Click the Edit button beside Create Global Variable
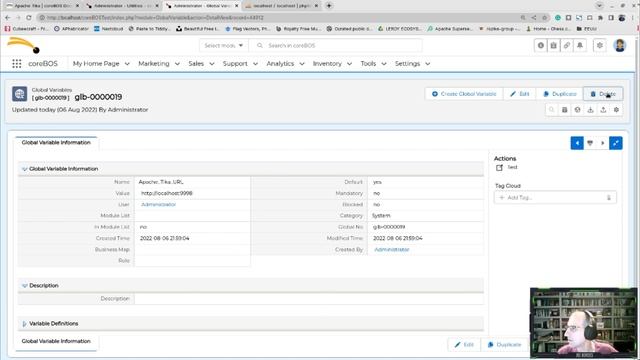Viewport: 640px width, 360px height. [x=520, y=94]
